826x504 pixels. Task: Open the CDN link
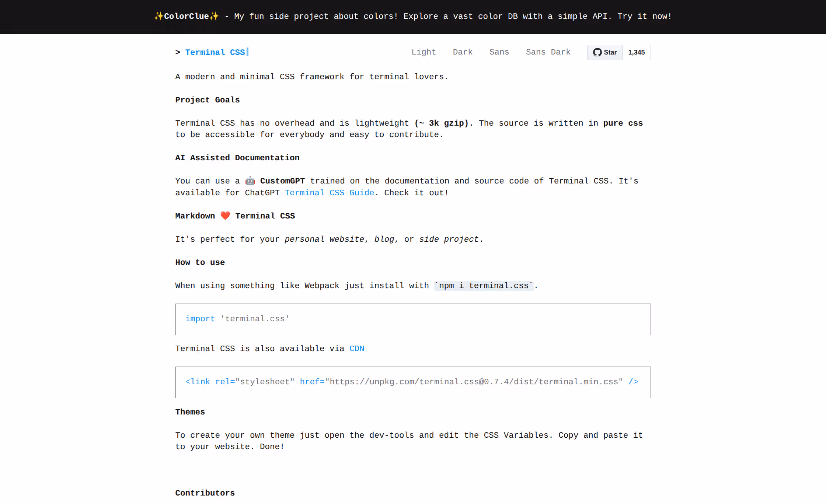356,348
